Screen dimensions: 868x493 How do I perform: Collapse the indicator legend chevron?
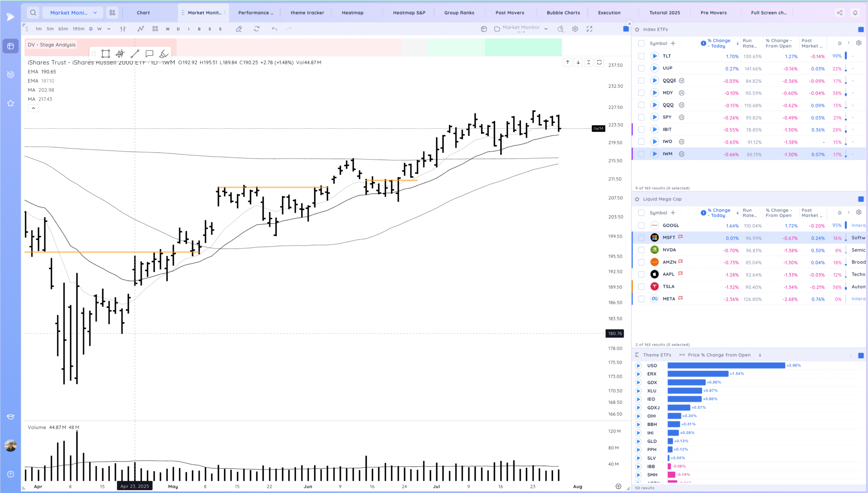[x=33, y=108]
